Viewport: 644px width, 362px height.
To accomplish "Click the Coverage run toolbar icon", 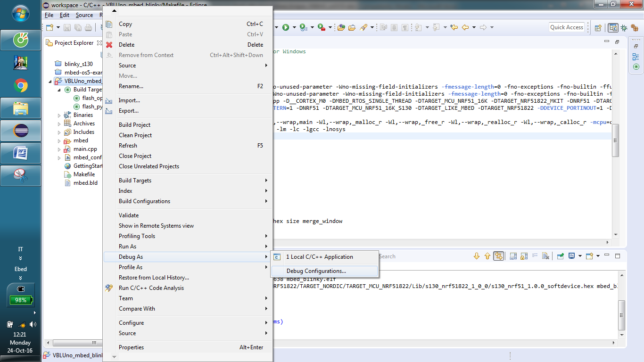I will click(x=303, y=27).
